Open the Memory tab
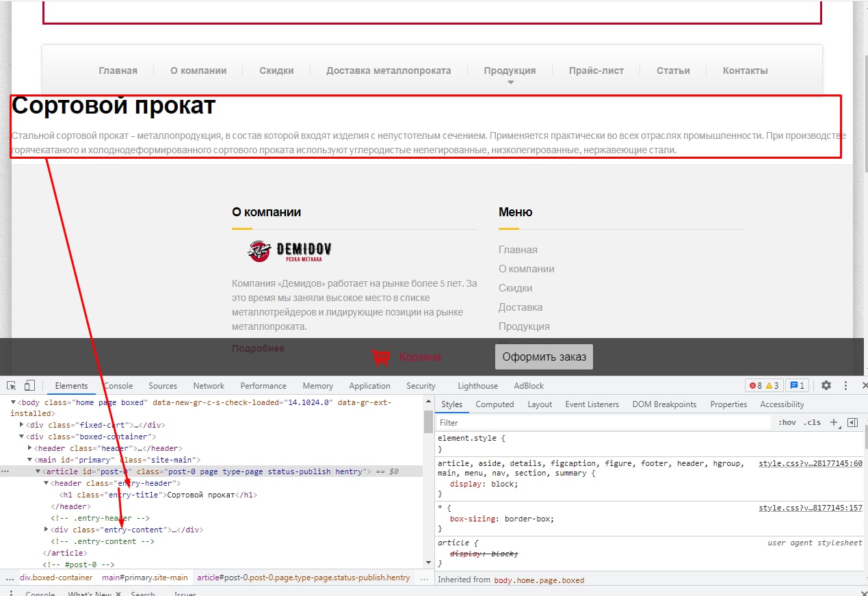 pos(318,386)
